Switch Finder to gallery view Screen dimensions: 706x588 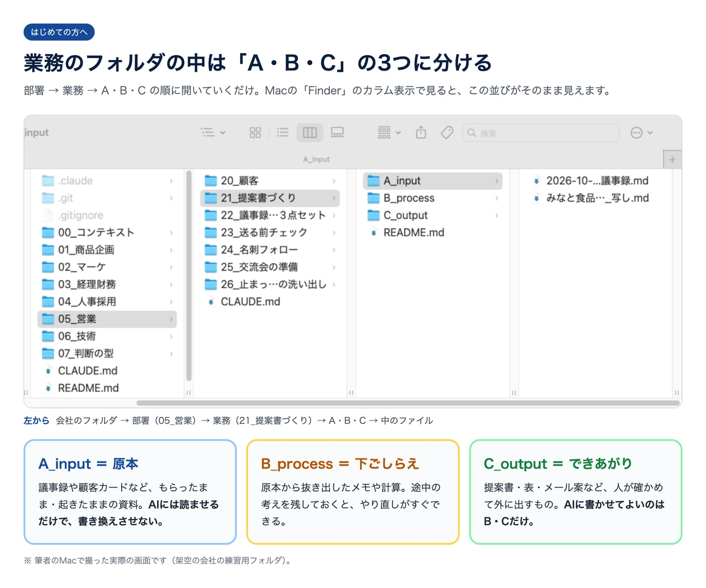click(337, 133)
